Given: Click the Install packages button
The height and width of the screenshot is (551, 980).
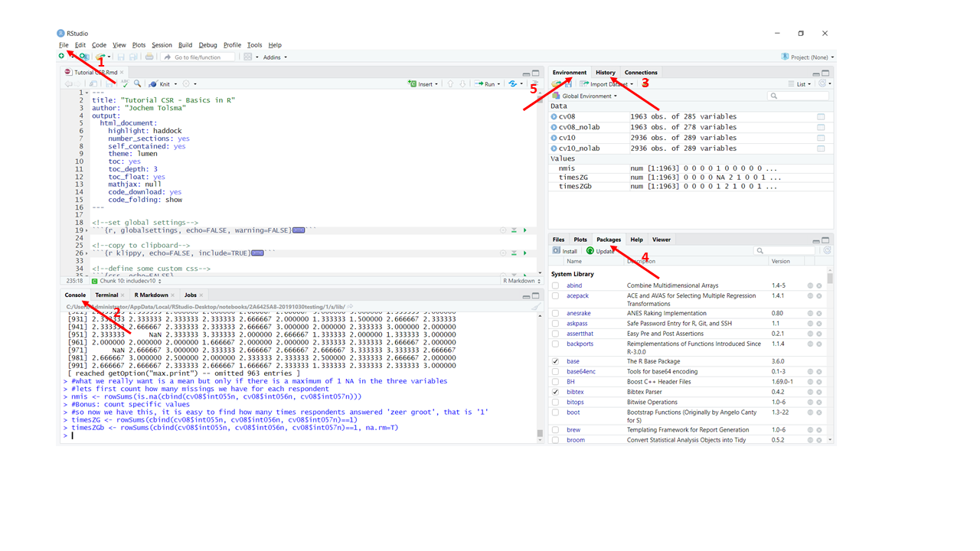Looking at the screenshot, I should click(565, 251).
